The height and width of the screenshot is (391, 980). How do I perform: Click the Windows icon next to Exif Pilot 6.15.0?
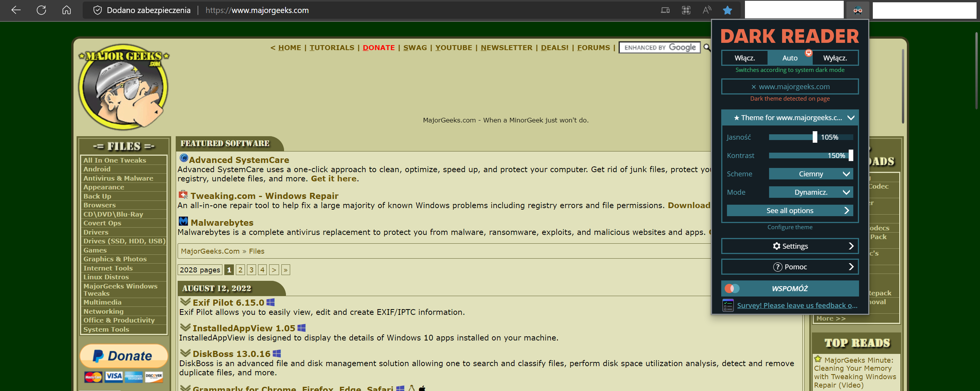coord(271,302)
